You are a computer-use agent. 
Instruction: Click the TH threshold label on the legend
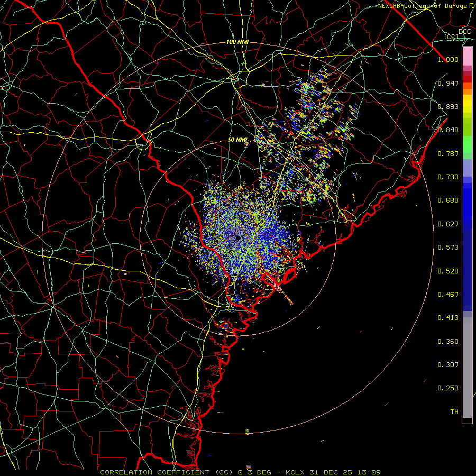pos(454,412)
